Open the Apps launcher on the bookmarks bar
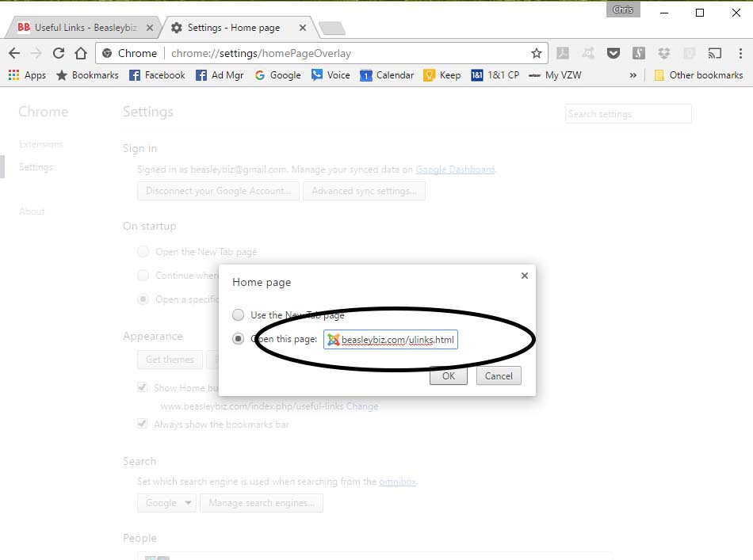Screen dimensions: 753x560 [25, 74]
